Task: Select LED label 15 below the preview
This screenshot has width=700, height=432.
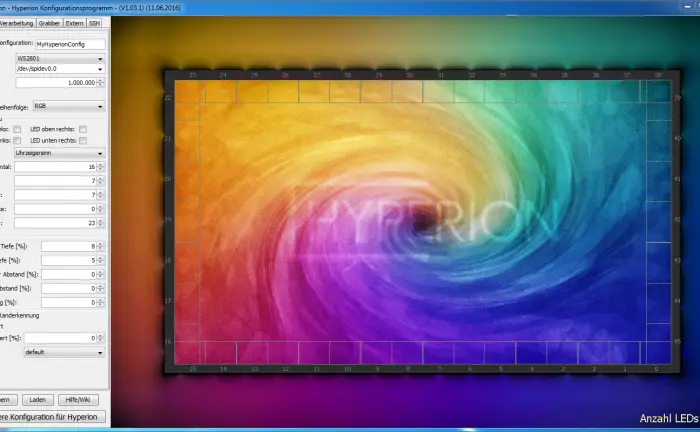Action: coord(192,369)
